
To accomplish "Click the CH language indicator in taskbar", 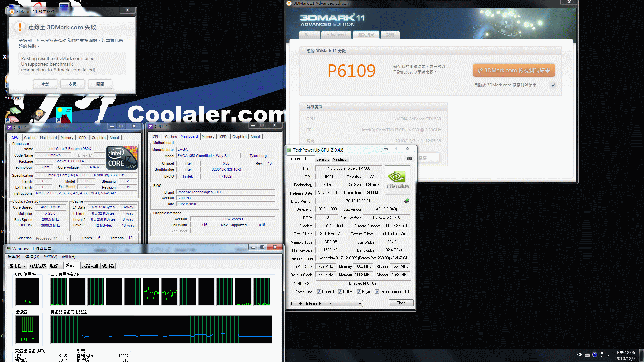I will [580, 355].
